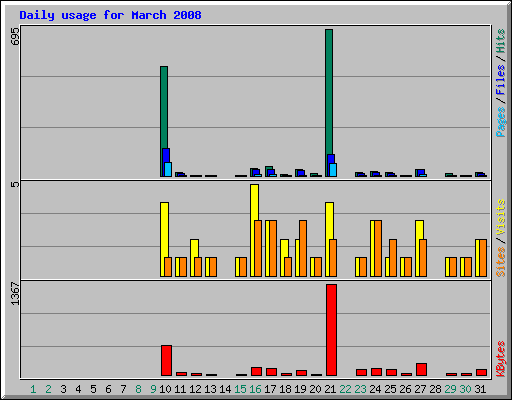Image resolution: width=512 pixels, height=400 pixels.
Task: Select the tallest yellow Visits bar on day 16
Action: click(254, 202)
